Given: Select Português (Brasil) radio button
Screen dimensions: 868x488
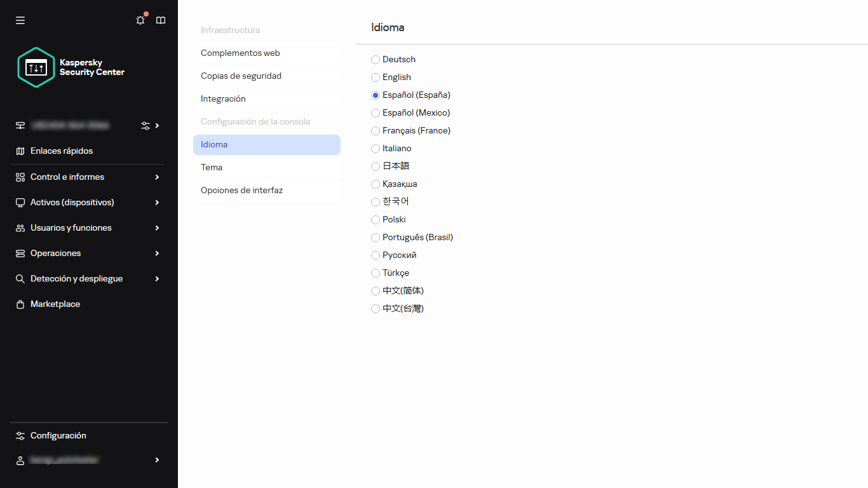Looking at the screenshot, I should click(x=376, y=238).
